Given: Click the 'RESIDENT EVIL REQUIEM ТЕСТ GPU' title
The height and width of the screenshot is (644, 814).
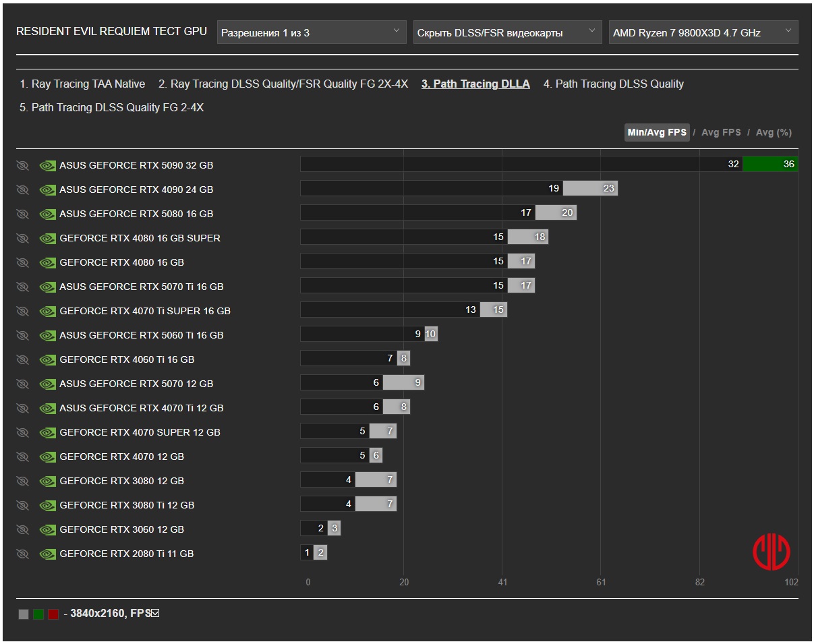Looking at the screenshot, I should [112, 32].
